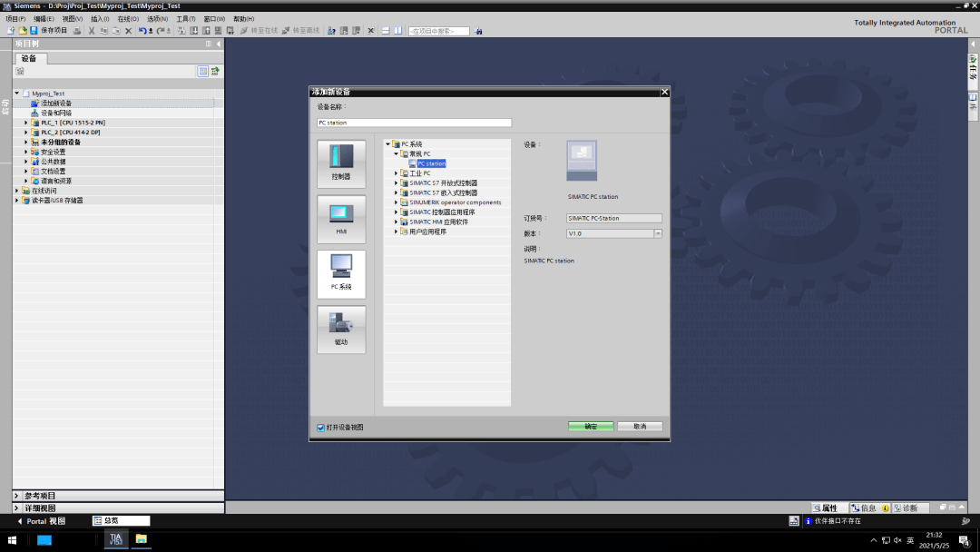
Task: Collapse the 常规 PC folder
Action: pyautogui.click(x=397, y=153)
